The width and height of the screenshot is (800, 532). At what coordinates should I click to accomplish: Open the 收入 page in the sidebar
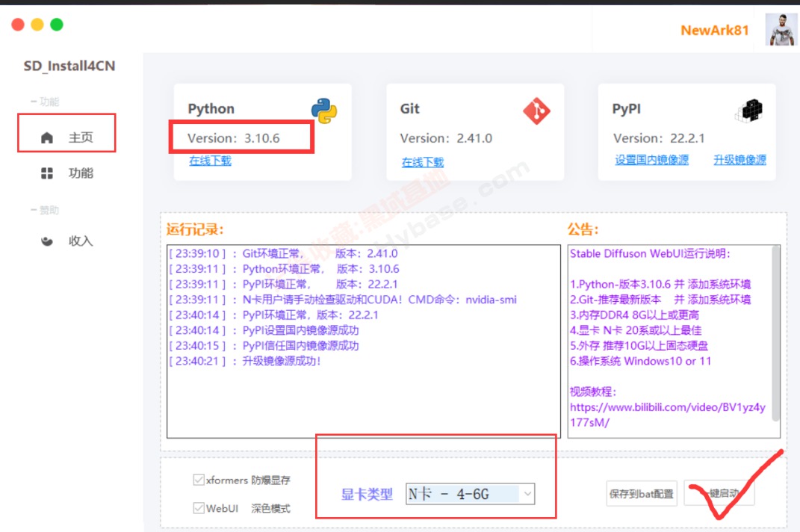66,241
